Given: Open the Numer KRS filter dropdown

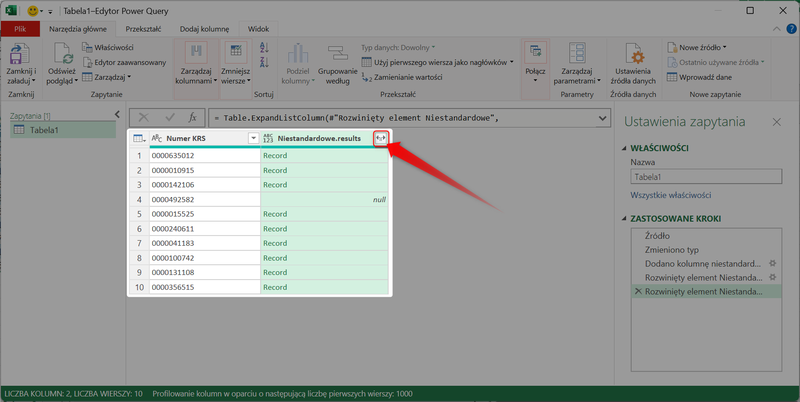Looking at the screenshot, I should pyautogui.click(x=253, y=138).
